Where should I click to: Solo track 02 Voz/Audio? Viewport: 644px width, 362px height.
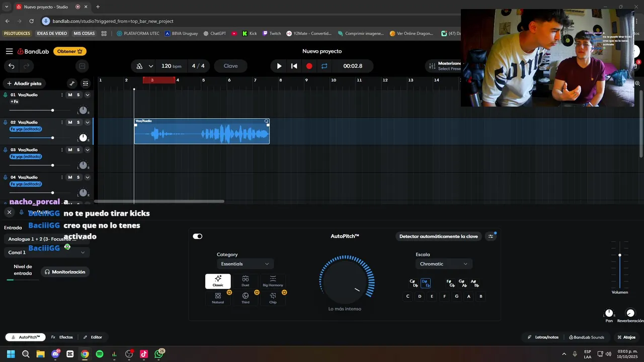[78, 122]
